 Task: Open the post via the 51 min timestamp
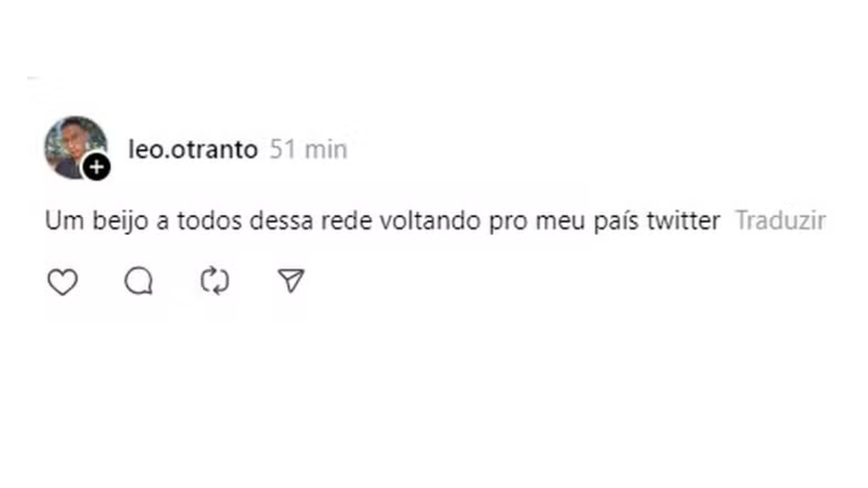(308, 150)
